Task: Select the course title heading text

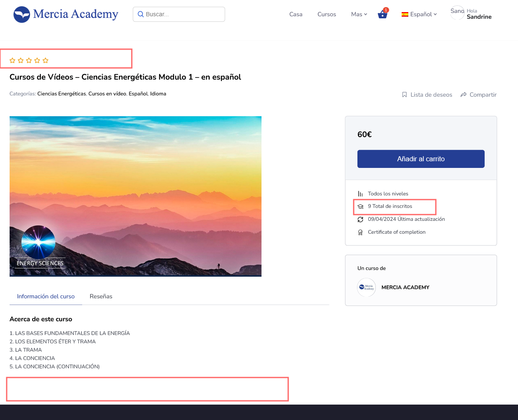Action: pos(125,77)
